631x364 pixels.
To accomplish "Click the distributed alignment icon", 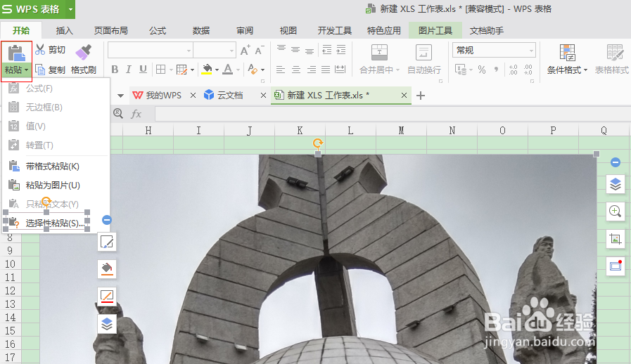I will pos(340,70).
